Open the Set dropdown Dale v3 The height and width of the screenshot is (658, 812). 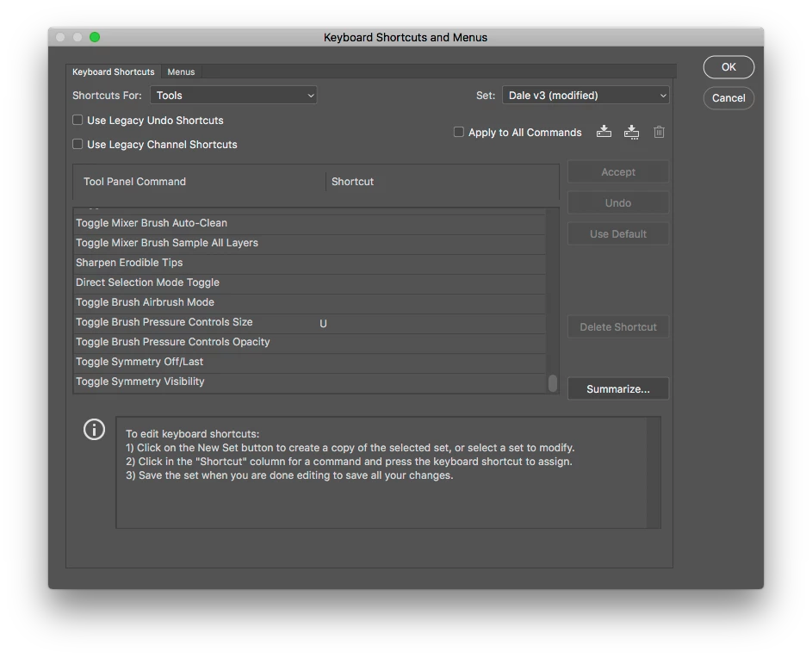tap(586, 96)
